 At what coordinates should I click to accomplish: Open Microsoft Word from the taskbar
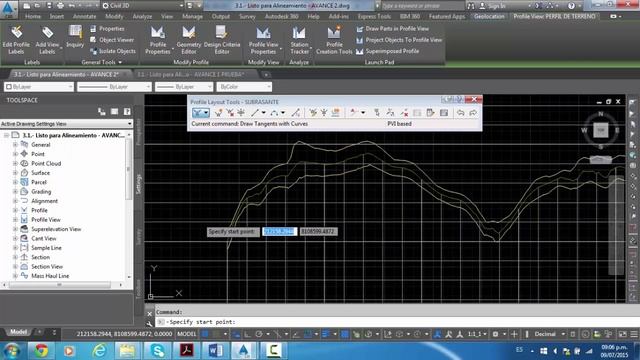point(215,351)
